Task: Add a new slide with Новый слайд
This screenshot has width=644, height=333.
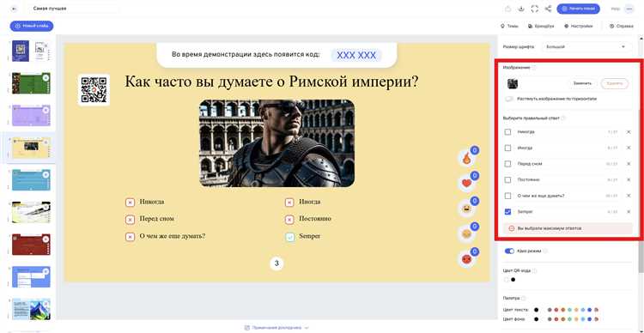Action: pyautogui.click(x=32, y=26)
